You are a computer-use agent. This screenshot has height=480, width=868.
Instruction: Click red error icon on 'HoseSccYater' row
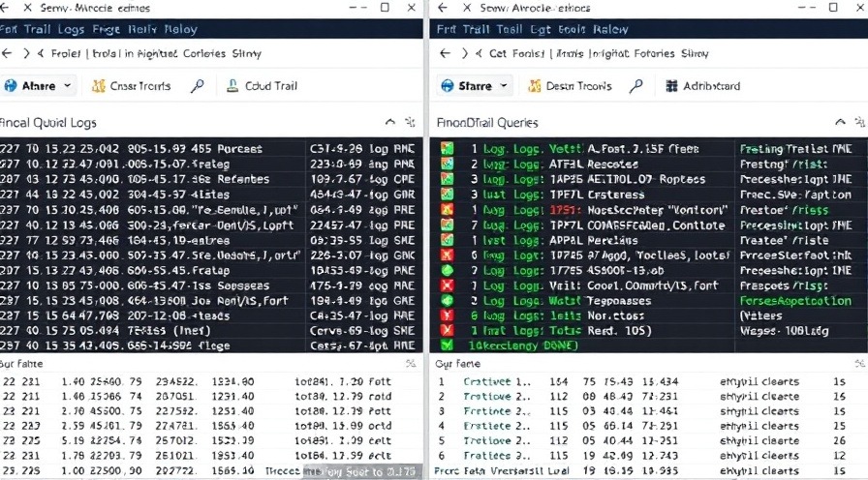pyautogui.click(x=447, y=210)
